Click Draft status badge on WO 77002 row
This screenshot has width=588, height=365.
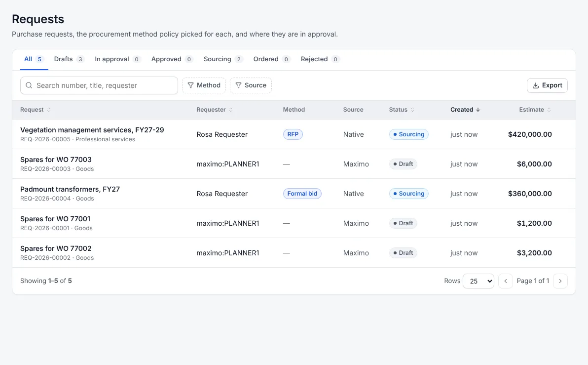(403, 253)
